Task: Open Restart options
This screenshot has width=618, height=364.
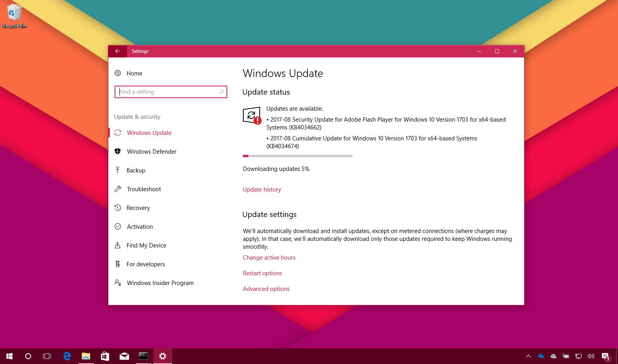Action: click(262, 273)
